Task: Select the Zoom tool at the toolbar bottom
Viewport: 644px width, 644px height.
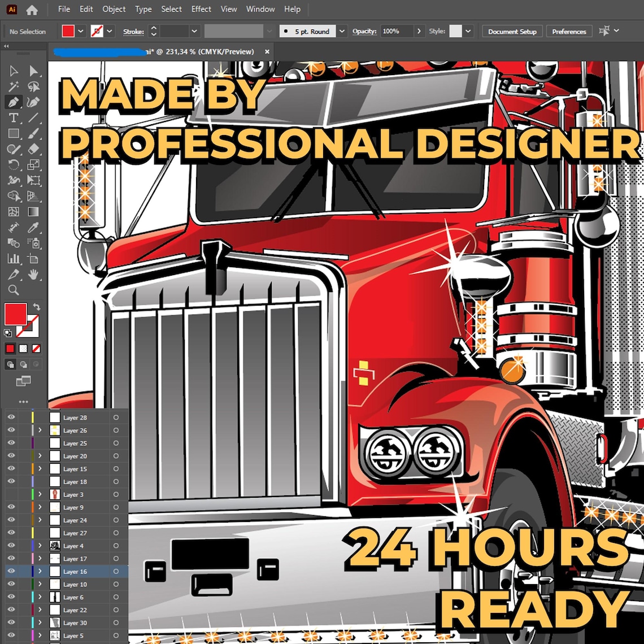Action: point(14,289)
